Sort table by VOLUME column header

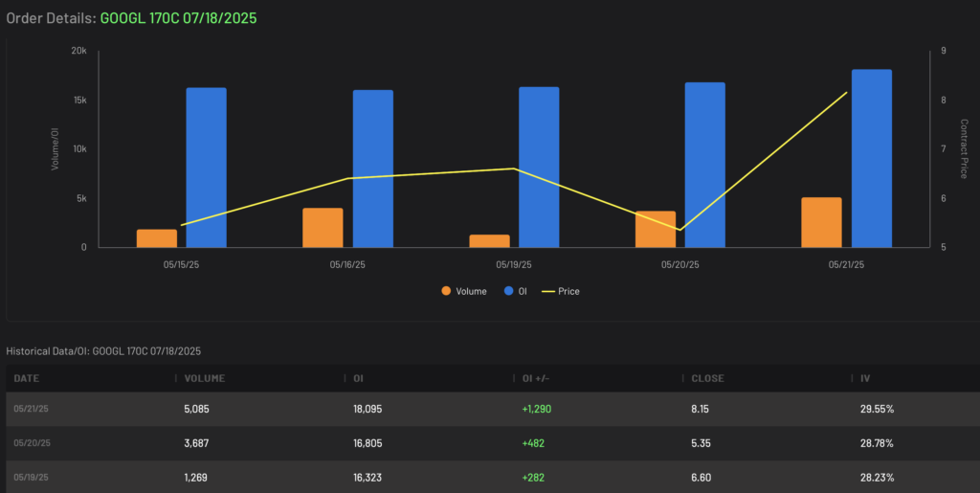click(205, 379)
